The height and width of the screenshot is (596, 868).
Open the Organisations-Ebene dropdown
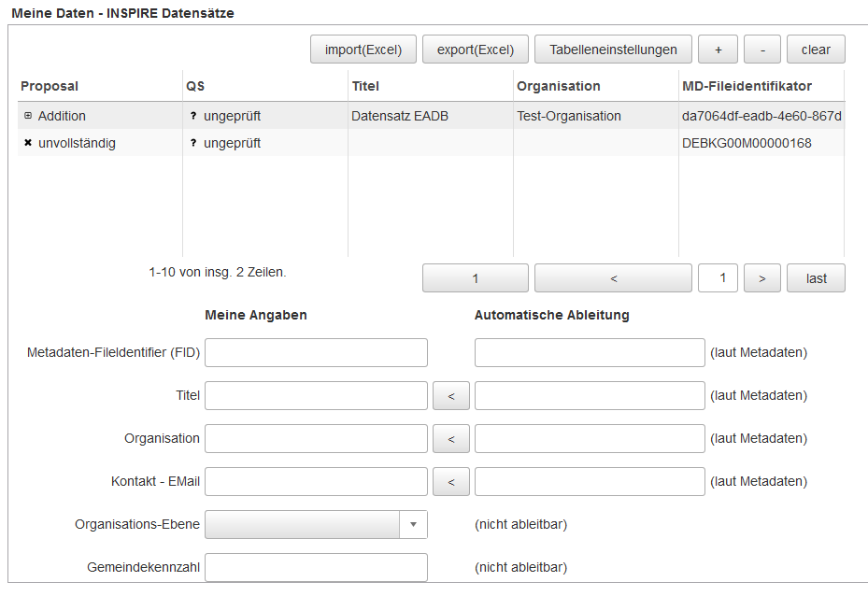[413, 525]
